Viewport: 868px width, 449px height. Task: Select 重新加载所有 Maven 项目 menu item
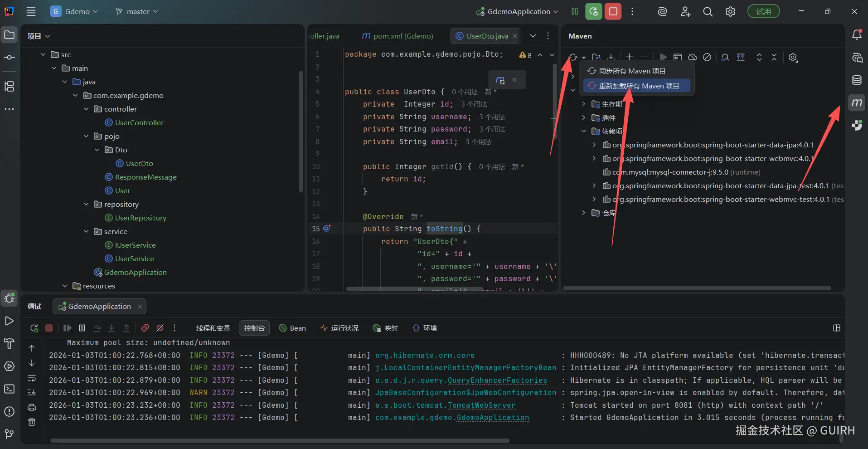(x=637, y=86)
